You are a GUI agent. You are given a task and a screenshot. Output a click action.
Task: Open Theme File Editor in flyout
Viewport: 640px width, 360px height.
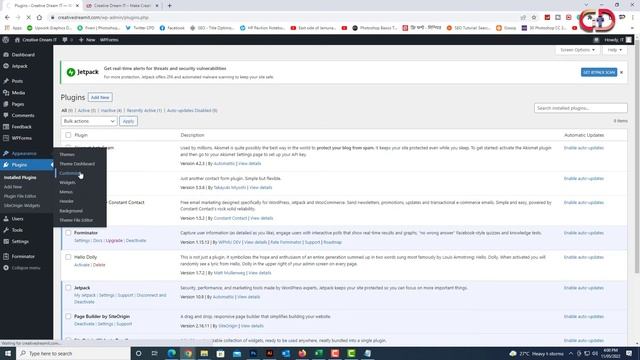[76, 220]
